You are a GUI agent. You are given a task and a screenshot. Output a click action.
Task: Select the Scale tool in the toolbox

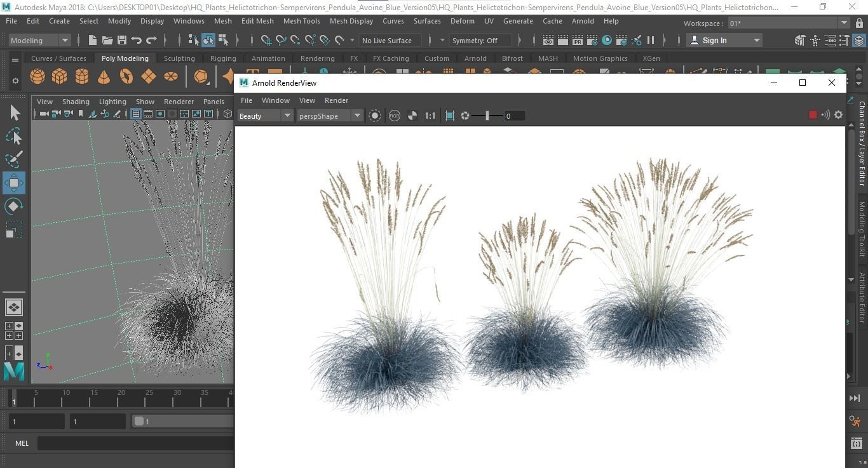(13, 229)
